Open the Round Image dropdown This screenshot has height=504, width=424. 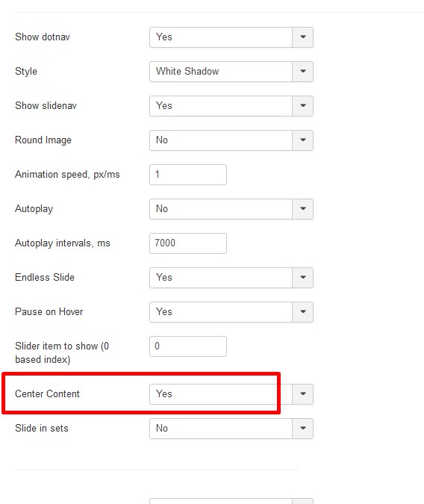(231, 140)
